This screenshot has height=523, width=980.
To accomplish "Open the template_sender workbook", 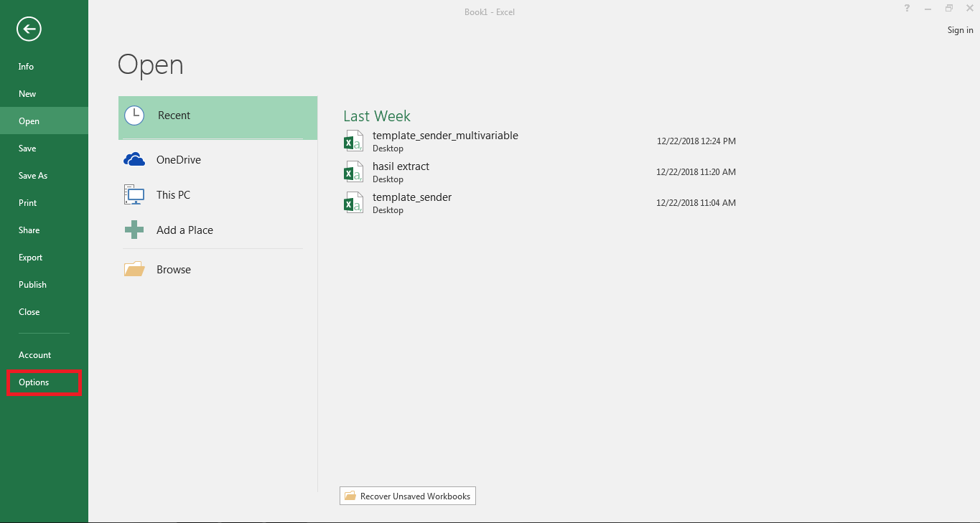I will (x=412, y=197).
